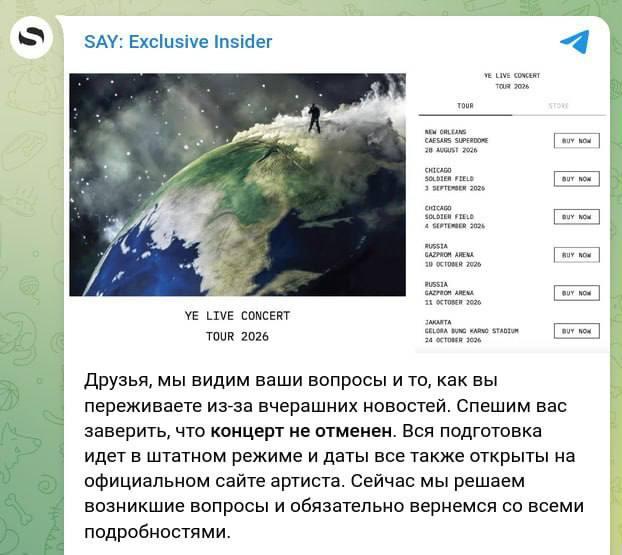The width and height of the screenshot is (622, 555).
Task: Click the "YE LIVE CONCERT" caption under the poster
Action: [x=237, y=316]
